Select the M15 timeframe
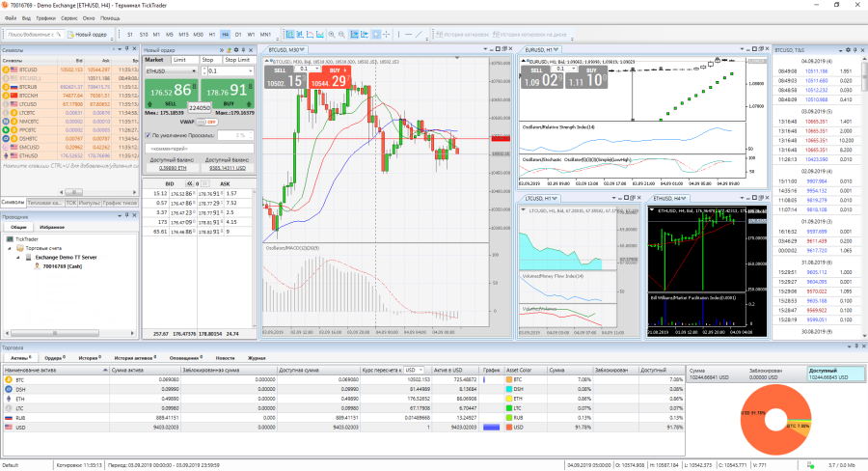868x471 pixels. (184, 35)
